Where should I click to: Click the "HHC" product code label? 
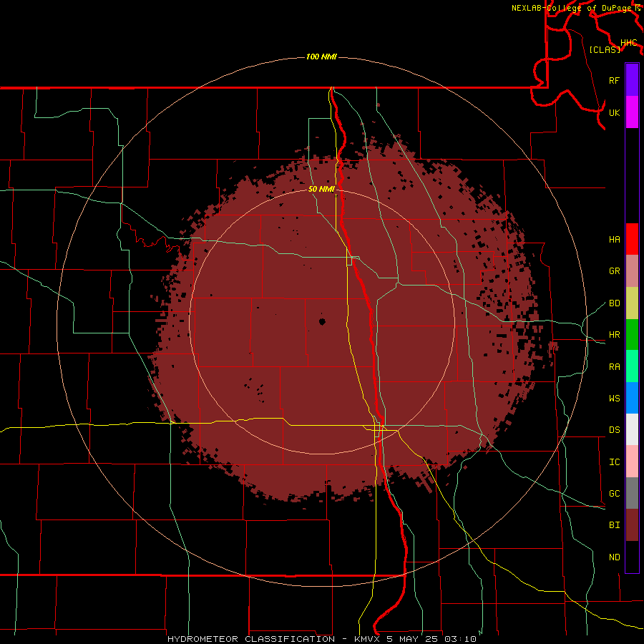(628, 43)
